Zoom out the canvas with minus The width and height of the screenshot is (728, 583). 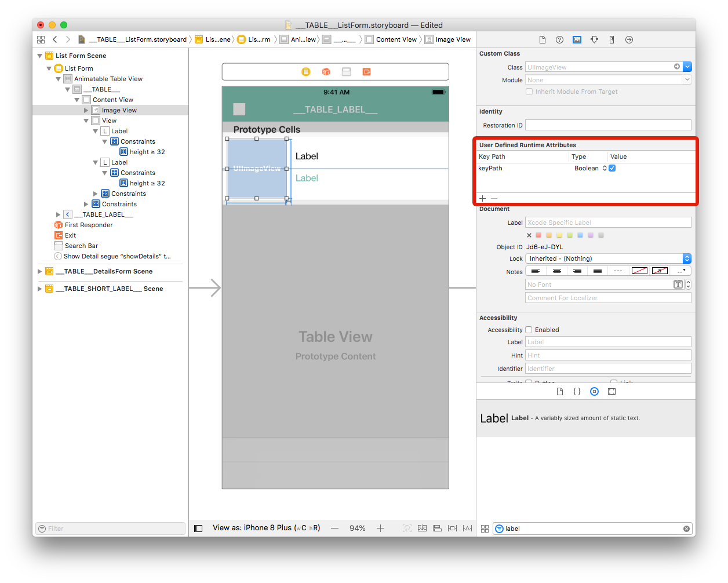click(x=334, y=529)
